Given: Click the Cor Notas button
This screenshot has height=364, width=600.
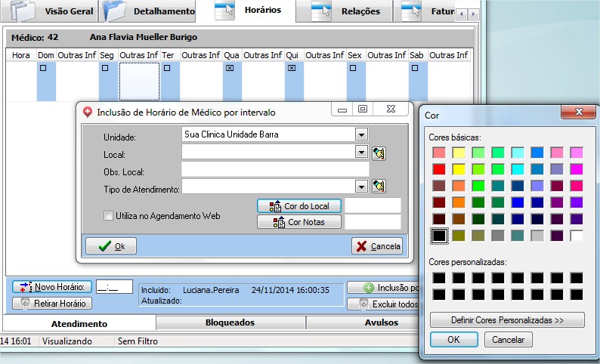Looking at the screenshot, I should [x=299, y=222].
